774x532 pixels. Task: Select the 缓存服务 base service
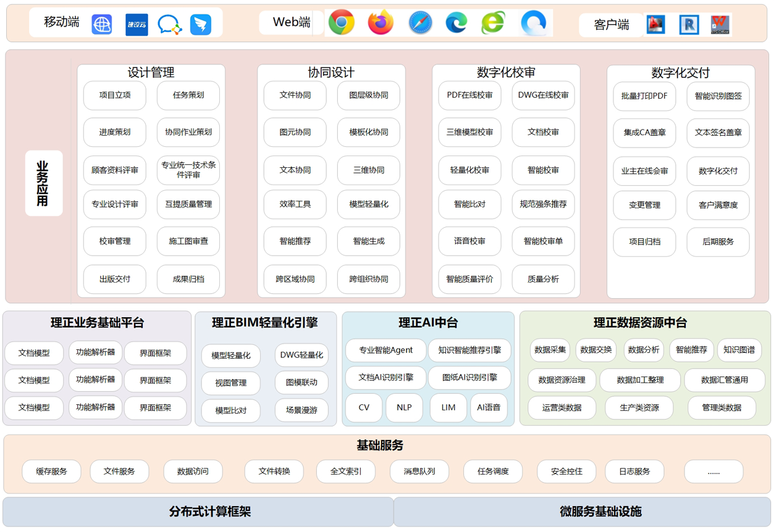51,472
